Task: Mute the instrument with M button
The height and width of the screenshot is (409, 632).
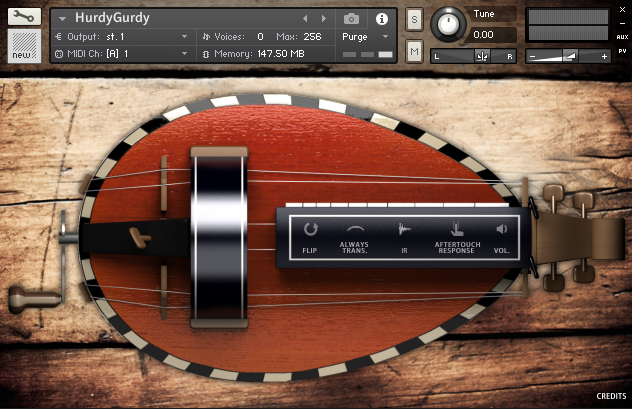Action: point(414,51)
